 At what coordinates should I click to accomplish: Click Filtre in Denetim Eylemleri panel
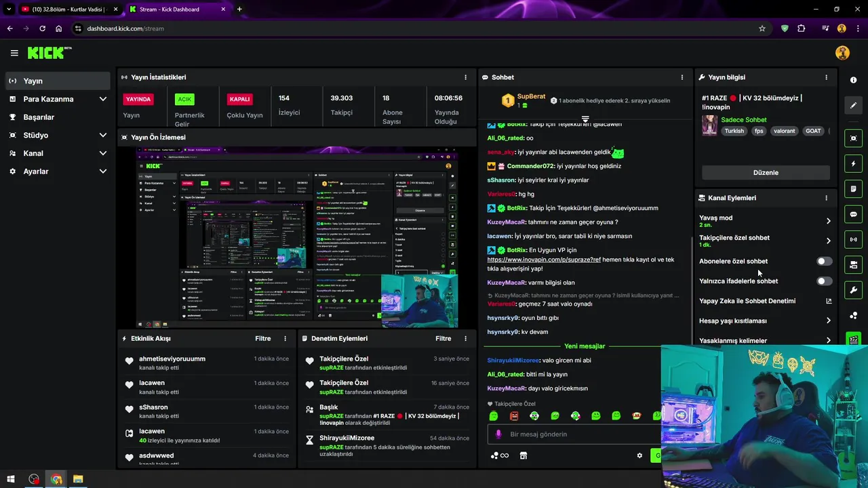(443, 338)
